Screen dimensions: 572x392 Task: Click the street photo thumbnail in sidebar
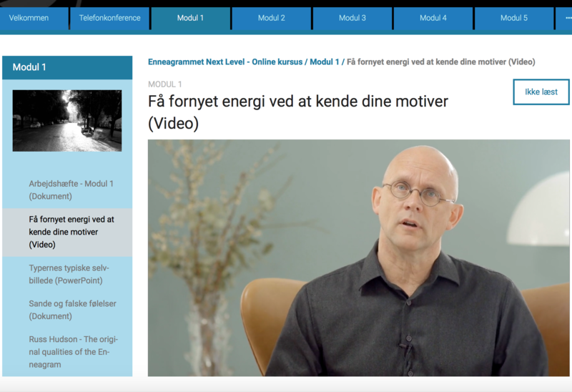click(67, 121)
